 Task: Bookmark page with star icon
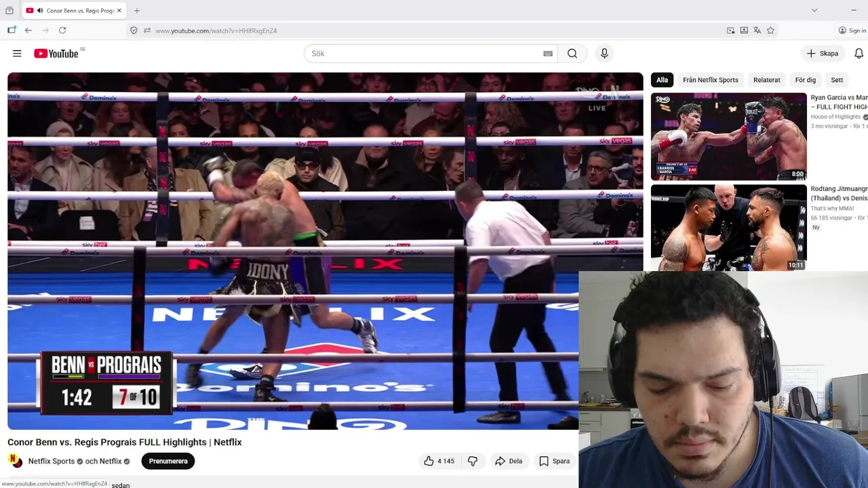(x=770, y=30)
